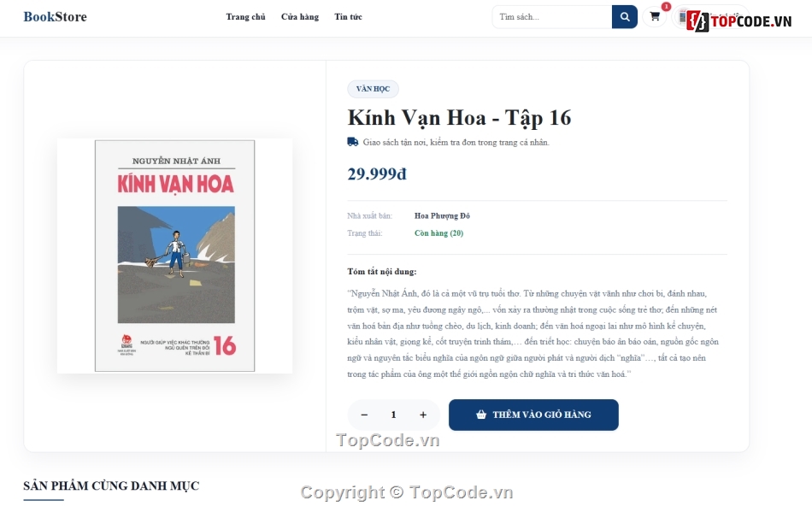This screenshot has height=518, width=812.
Task: Click the Hoa Phượng Đỏ publisher name
Action: click(x=442, y=216)
